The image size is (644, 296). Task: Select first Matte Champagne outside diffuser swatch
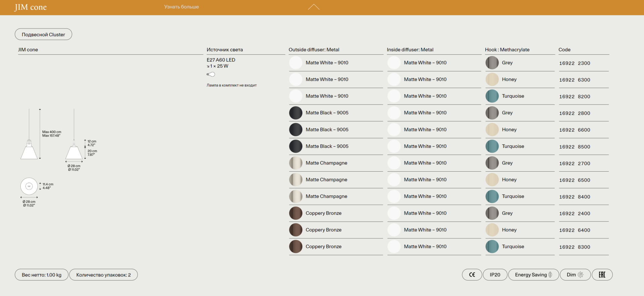296,163
